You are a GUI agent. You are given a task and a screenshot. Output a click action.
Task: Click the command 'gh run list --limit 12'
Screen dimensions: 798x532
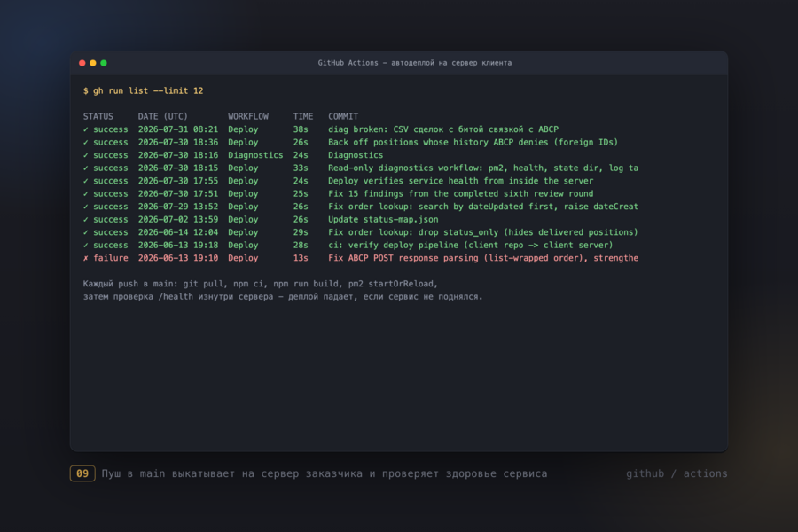148,90
